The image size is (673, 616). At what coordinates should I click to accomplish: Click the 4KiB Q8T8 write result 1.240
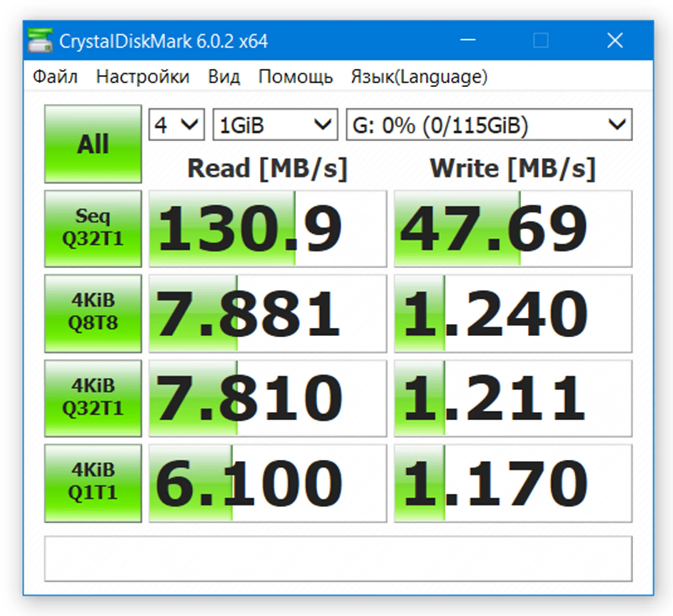[x=513, y=313]
